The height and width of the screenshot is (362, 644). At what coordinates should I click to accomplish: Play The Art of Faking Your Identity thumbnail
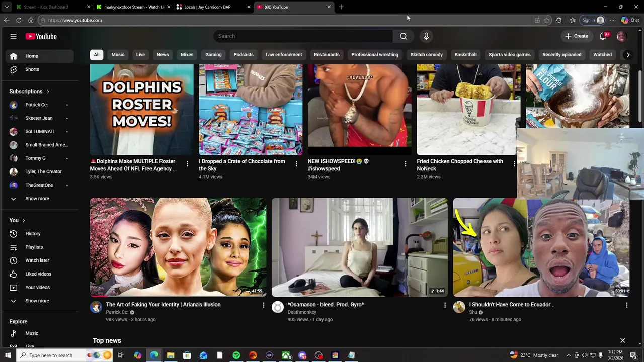[x=178, y=247]
